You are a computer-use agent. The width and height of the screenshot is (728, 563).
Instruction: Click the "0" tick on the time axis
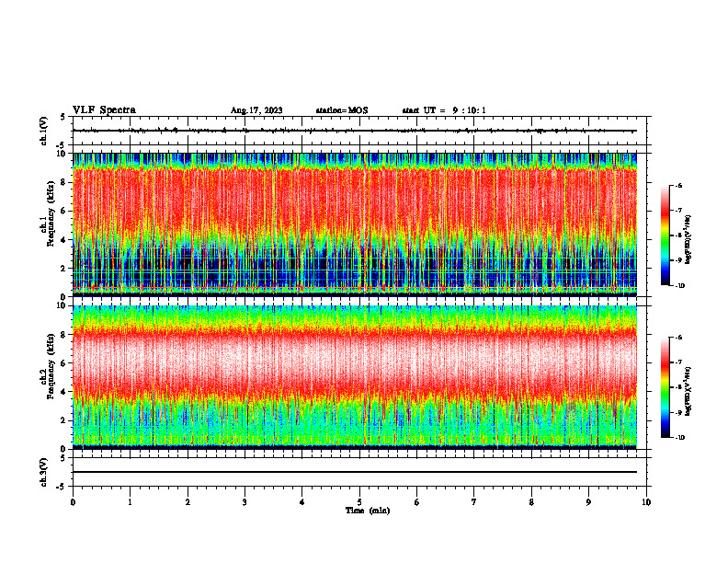(x=73, y=502)
